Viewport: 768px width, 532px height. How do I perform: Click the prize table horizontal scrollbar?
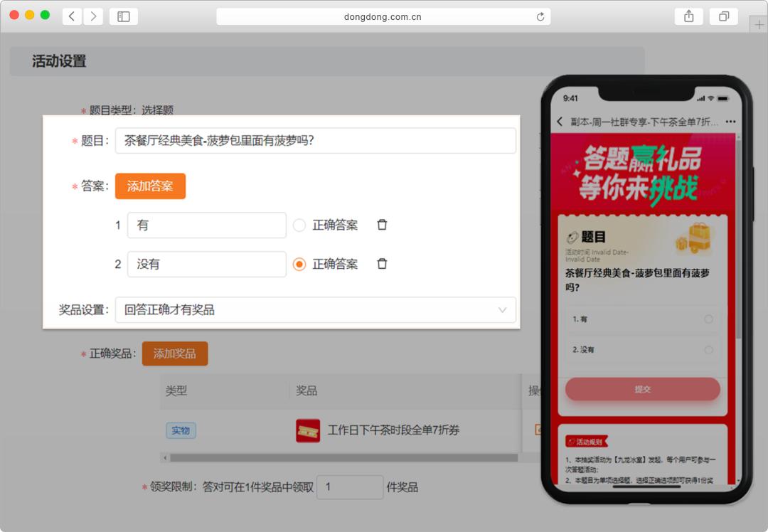coord(343,458)
